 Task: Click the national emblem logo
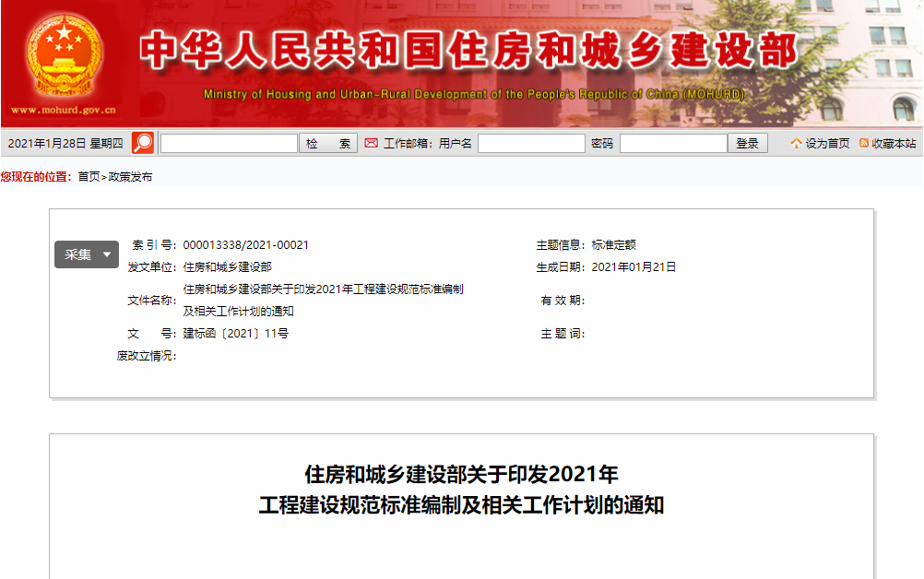point(64,54)
